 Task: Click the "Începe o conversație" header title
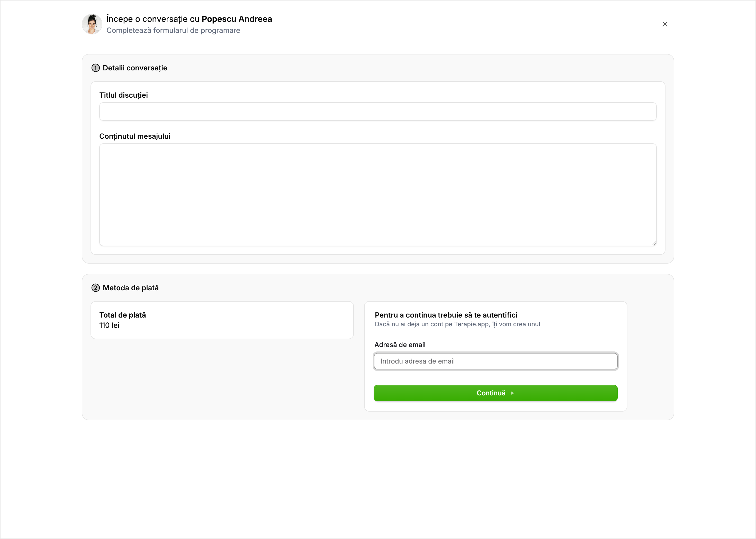(x=189, y=19)
